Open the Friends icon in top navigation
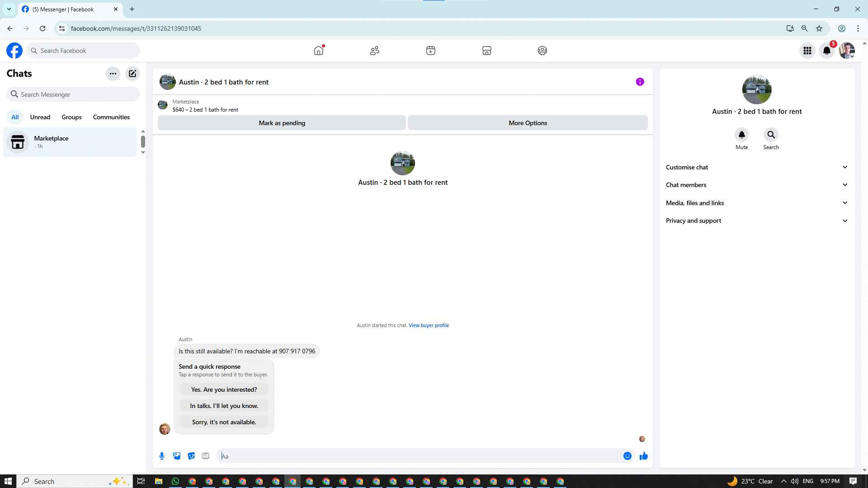 375,51
